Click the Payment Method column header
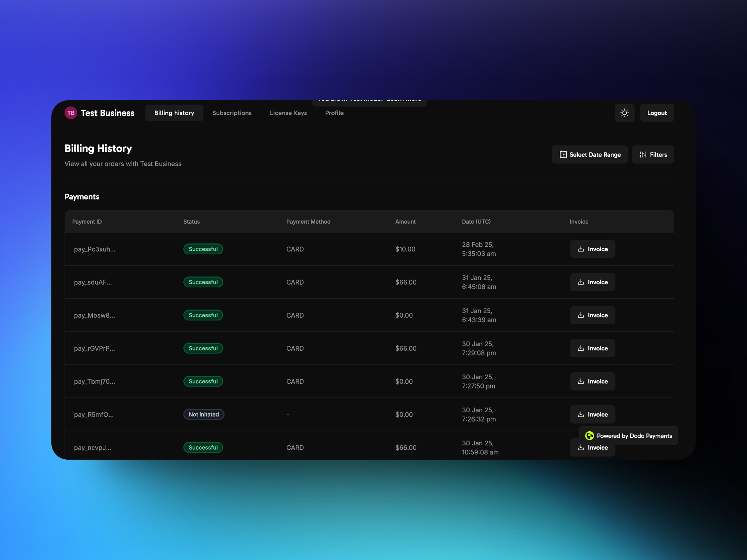 point(308,222)
